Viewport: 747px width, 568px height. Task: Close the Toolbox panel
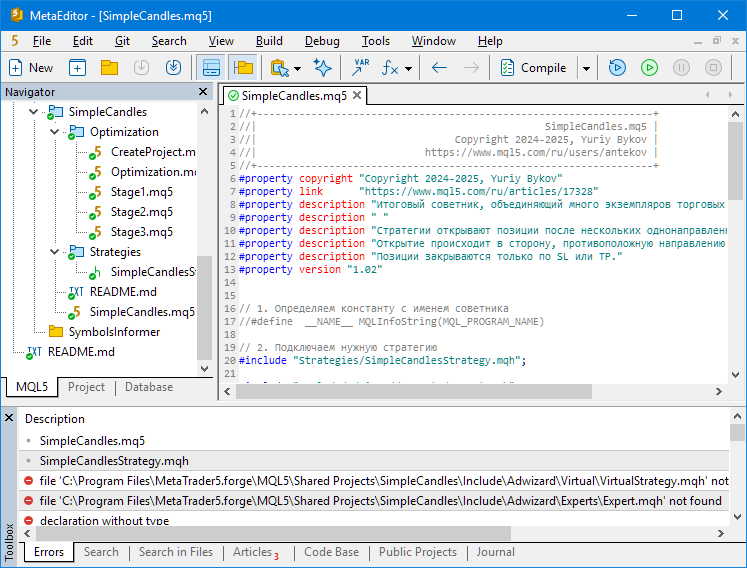(9, 418)
